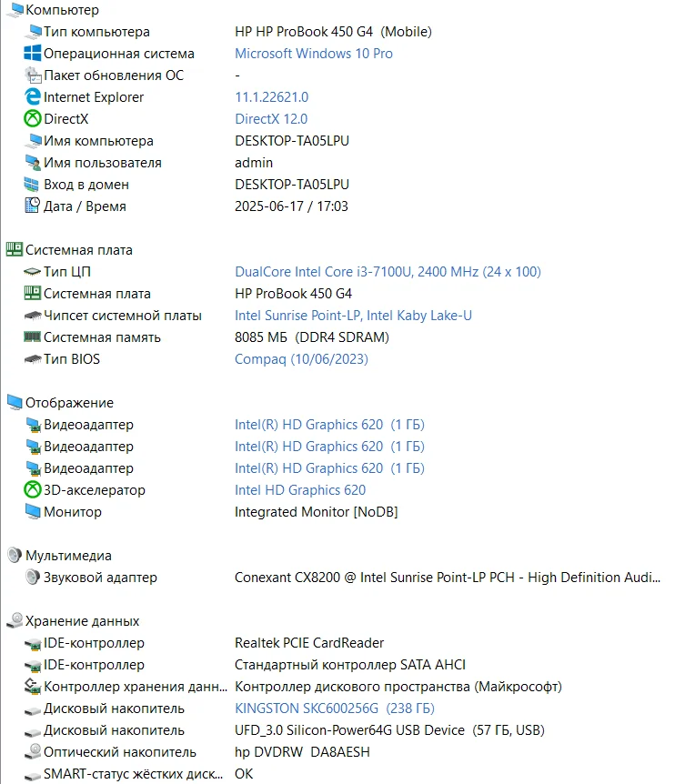Click the DirectX Xbox-style icon
Image resolution: width=675 pixels, height=784 pixels.
pos(33,119)
